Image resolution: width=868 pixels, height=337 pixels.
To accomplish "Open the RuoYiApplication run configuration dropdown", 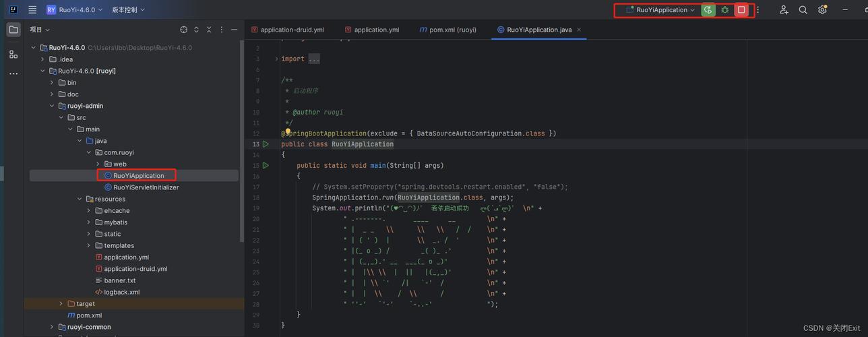I will coord(660,10).
